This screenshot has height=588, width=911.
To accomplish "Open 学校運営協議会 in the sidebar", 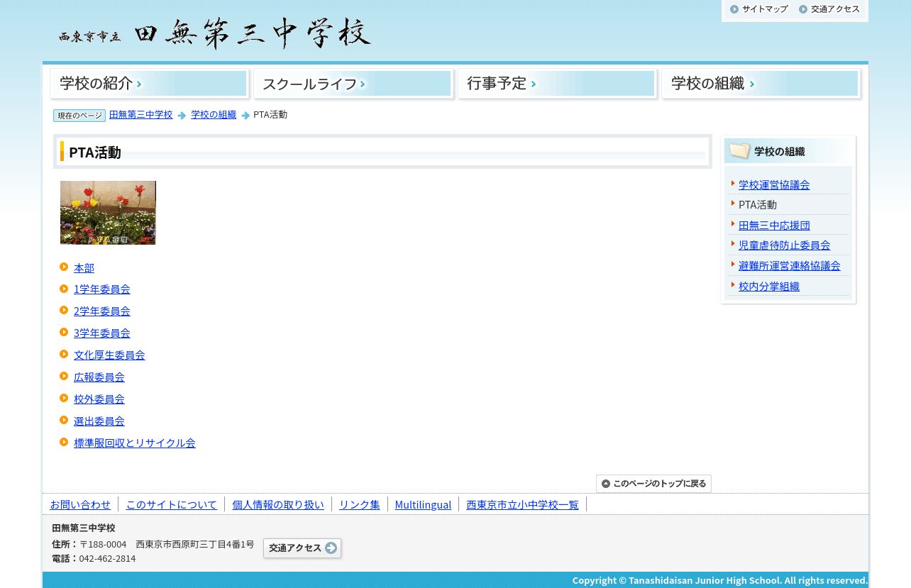I will 774,184.
